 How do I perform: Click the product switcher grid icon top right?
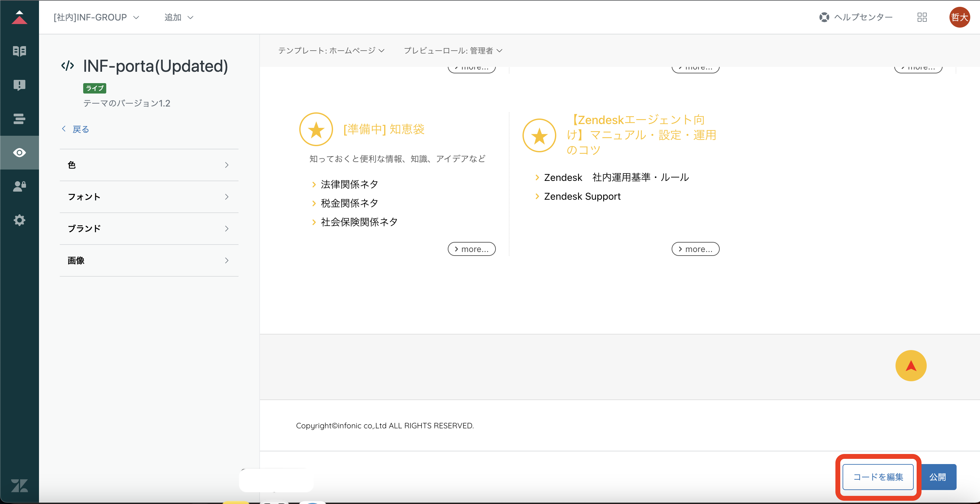click(x=922, y=17)
